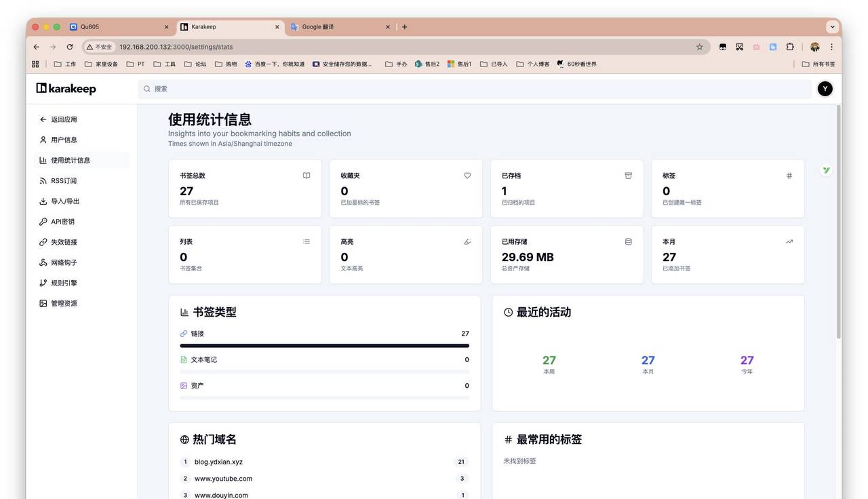Open the 规则引擎 section
The height and width of the screenshot is (499, 868).
[x=62, y=283]
